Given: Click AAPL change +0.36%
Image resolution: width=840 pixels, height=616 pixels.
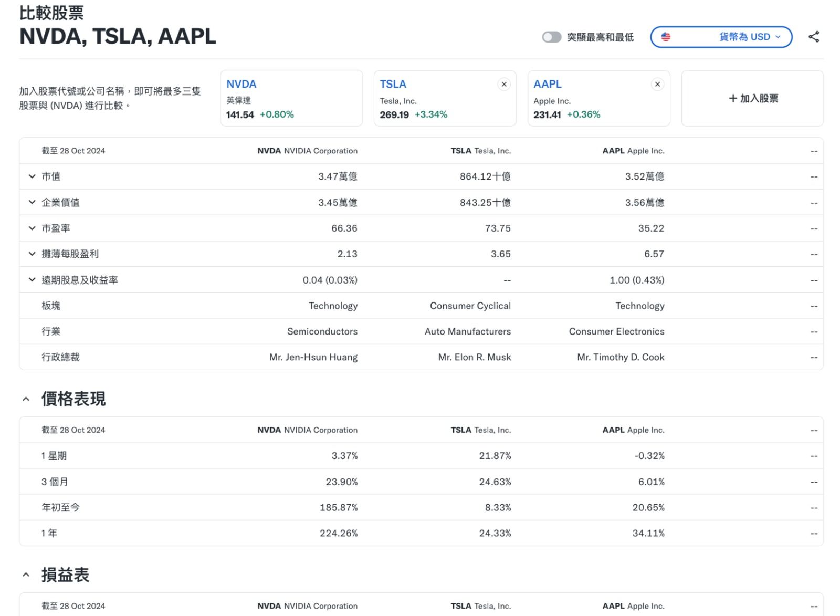Looking at the screenshot, I should coord(584,114).
